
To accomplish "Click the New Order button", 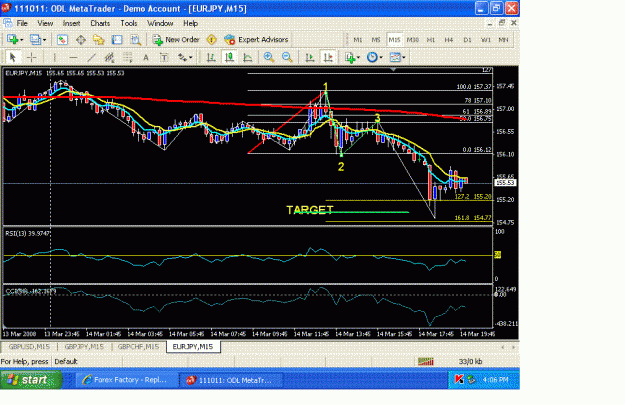I will tap(176, 39).
